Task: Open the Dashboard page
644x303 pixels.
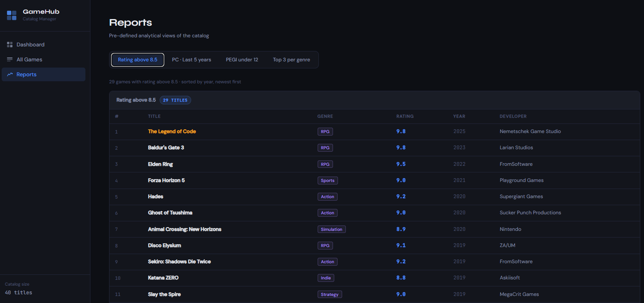Action: point(44,44)
